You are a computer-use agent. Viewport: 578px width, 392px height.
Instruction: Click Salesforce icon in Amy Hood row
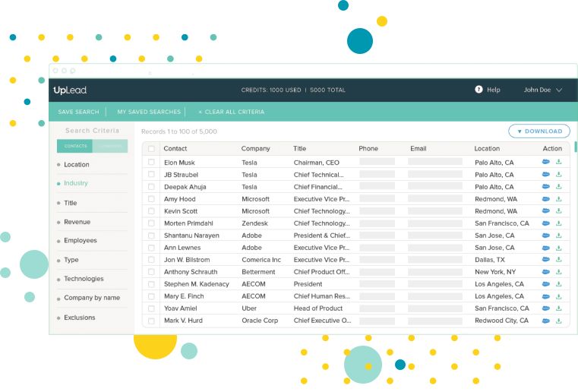[x=546, y=199]
